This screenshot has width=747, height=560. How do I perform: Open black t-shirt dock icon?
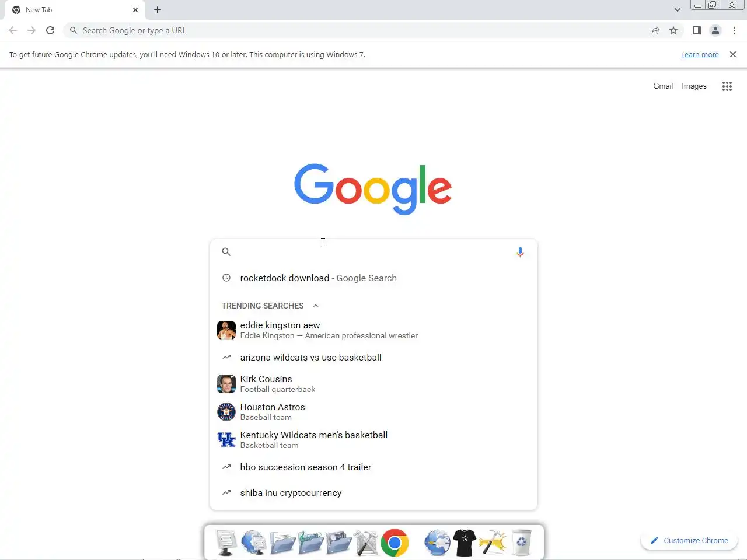click(465, 542)
